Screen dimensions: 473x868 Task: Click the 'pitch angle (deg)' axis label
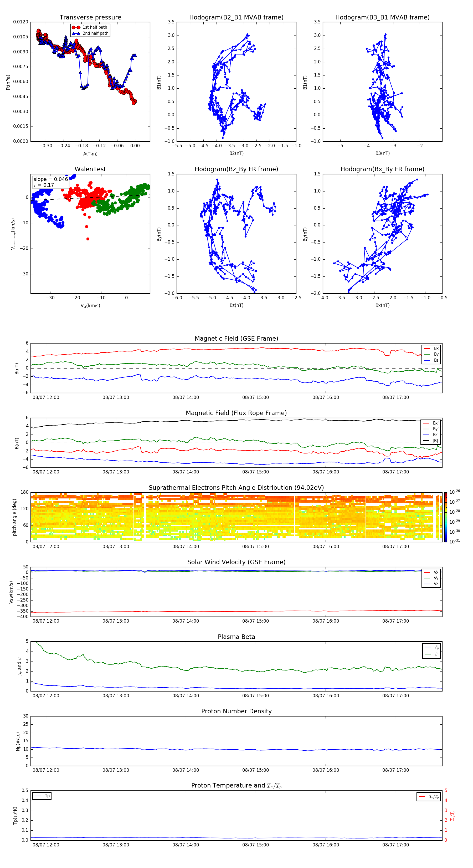point(14,517)
